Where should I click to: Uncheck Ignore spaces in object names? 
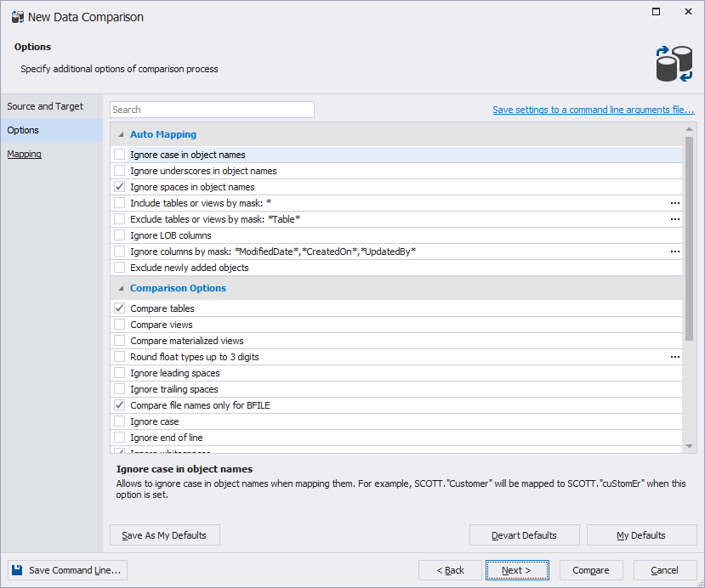pos(120,187)
